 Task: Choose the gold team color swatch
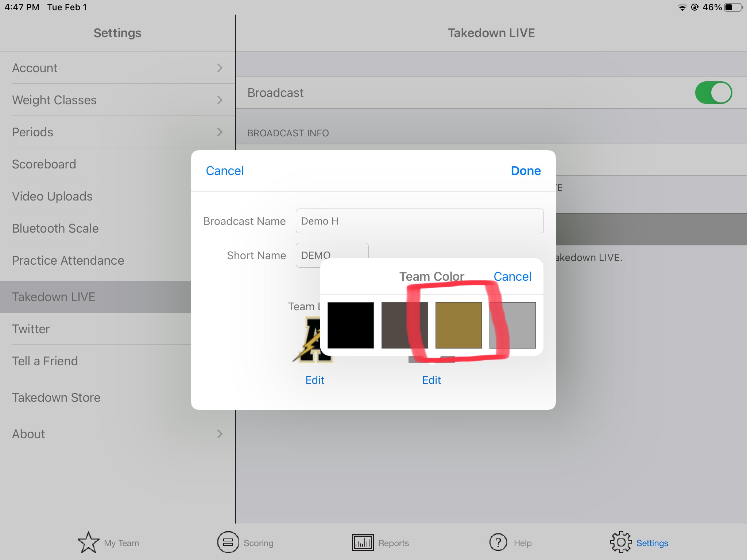click(x=458, y=325)
